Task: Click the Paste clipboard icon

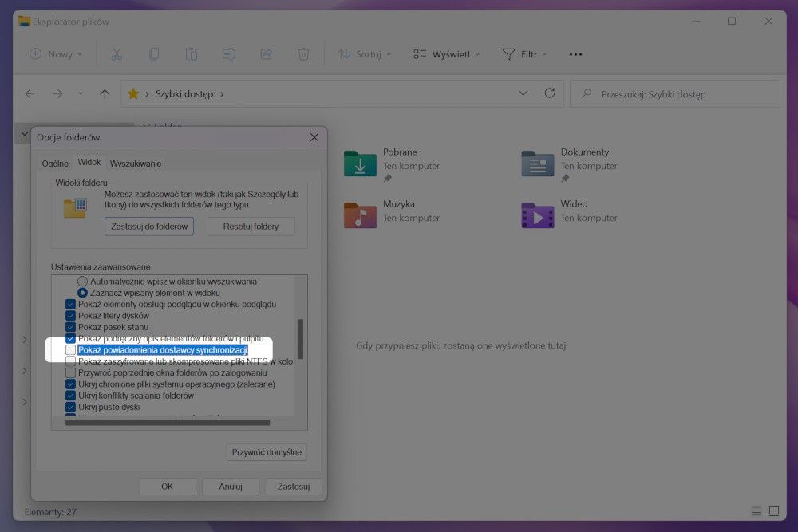Action: (192, 54)
